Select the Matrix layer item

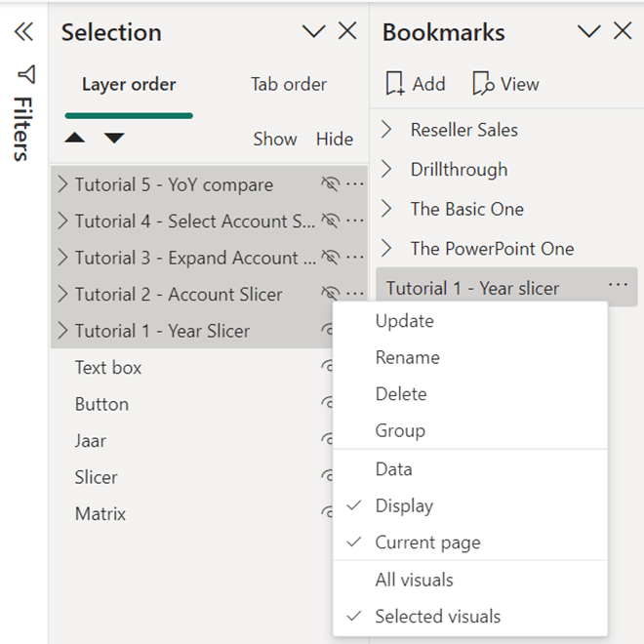101,514
